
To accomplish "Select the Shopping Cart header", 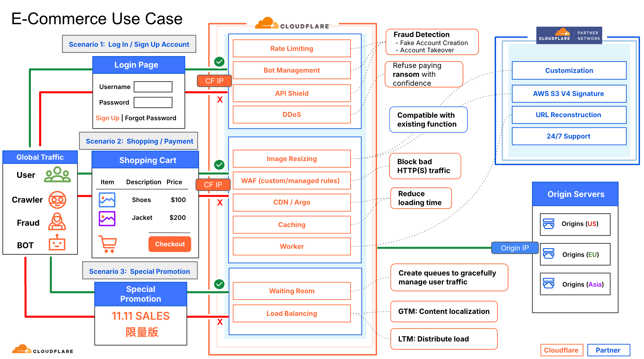I will point(145,160).
